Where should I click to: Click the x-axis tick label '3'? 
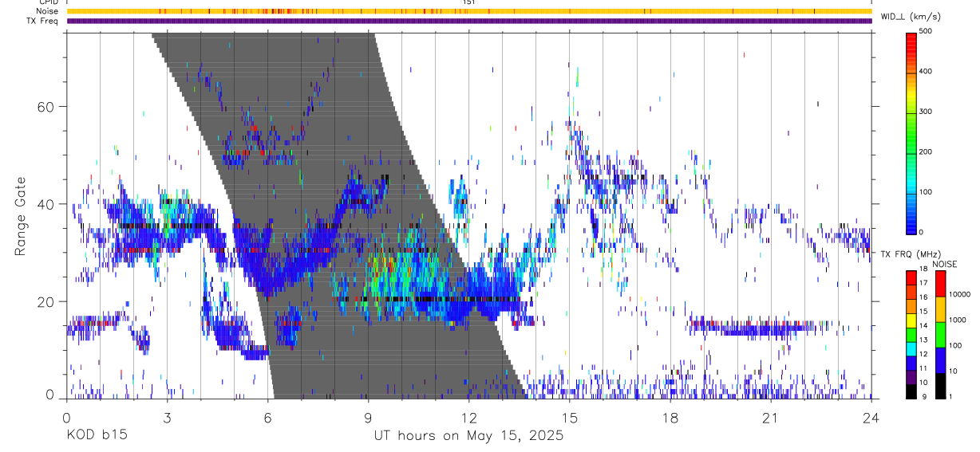[167, 419]
